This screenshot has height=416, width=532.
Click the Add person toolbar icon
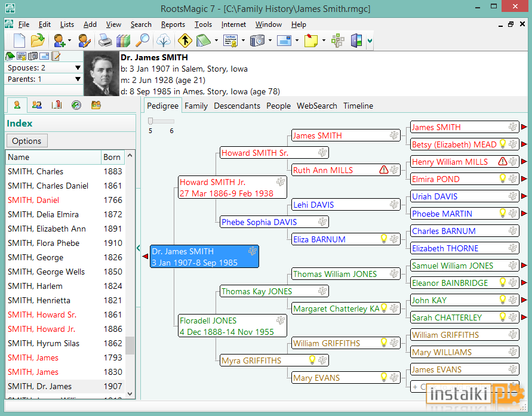tap(59, 41)
